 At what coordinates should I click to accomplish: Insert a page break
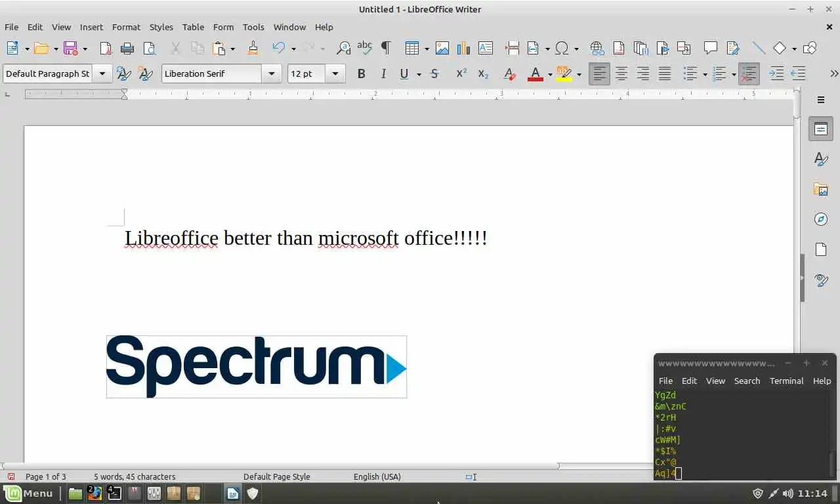point(513,48)
